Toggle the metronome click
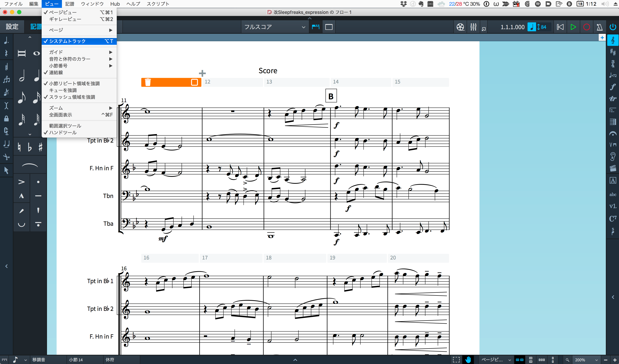 point(599,27)
